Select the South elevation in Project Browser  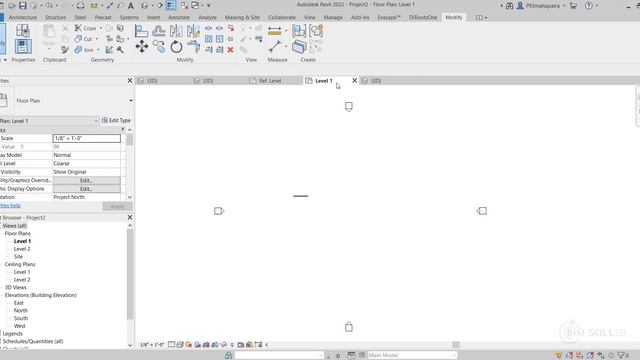pos(21,318)
